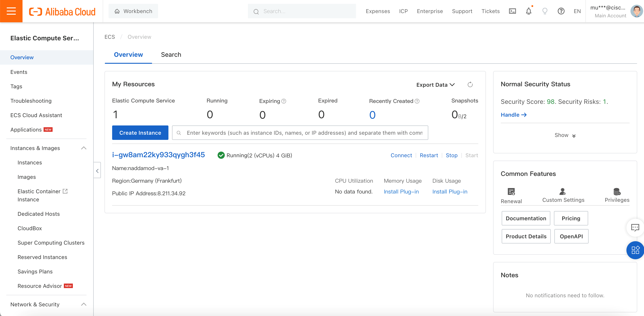Click the Alibaba Cloud logo
The width and height of the screenshot is (644, 316).
tap(62, 11)
